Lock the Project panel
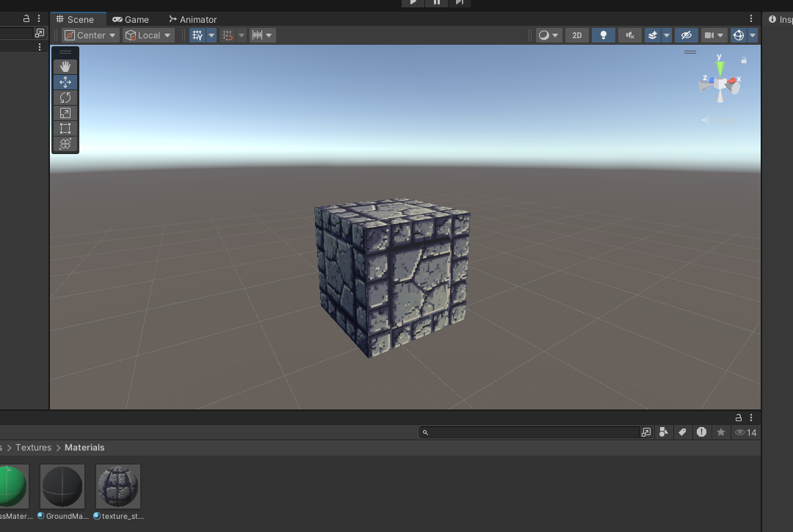This screenshot has width=793, height=532. [x=739, y=418]
